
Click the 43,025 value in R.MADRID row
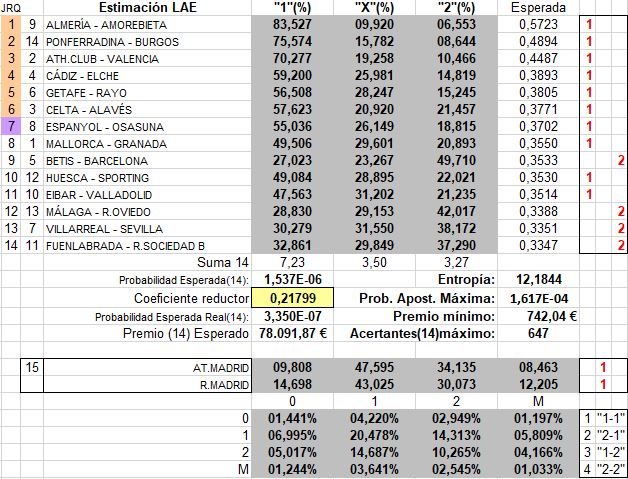374,384
